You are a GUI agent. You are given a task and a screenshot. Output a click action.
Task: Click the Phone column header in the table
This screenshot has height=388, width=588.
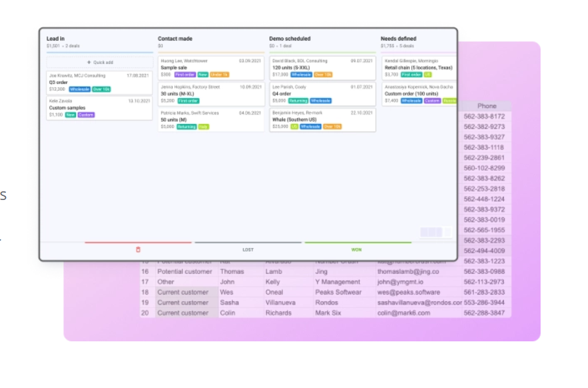click(486, 106)
